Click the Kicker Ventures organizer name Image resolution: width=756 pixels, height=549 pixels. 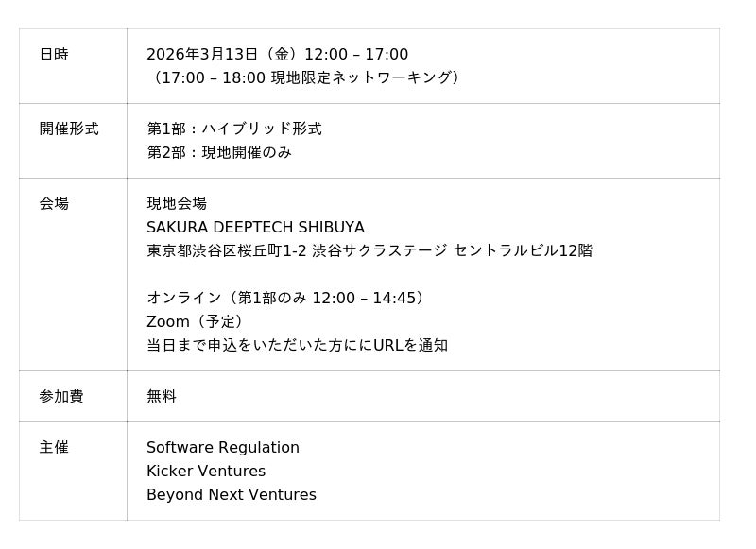pos(206,472)
